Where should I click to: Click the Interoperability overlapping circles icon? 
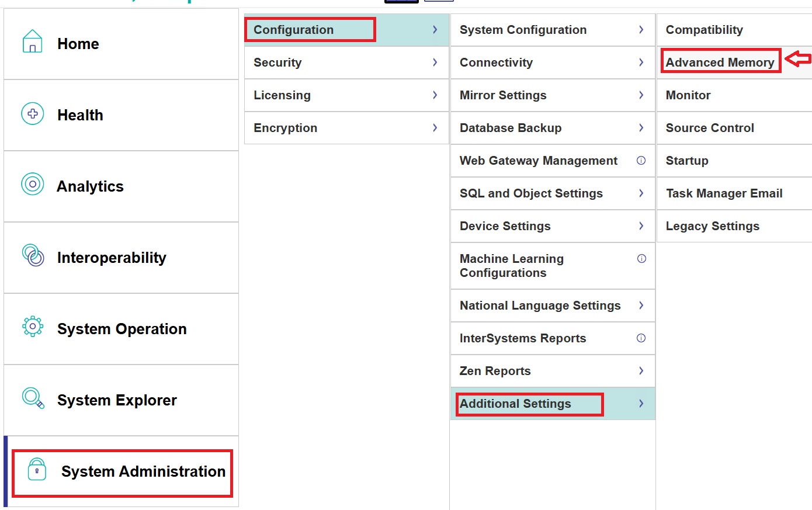tap(33, 256)
